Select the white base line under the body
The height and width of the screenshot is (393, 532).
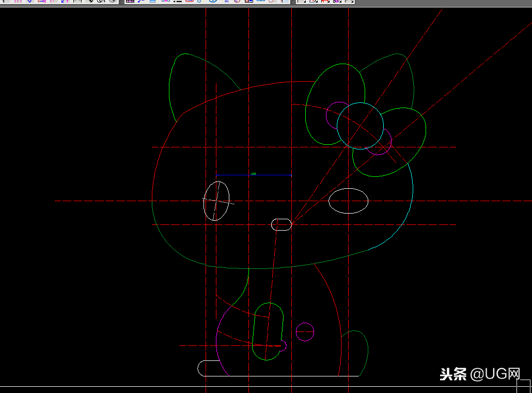281,376
